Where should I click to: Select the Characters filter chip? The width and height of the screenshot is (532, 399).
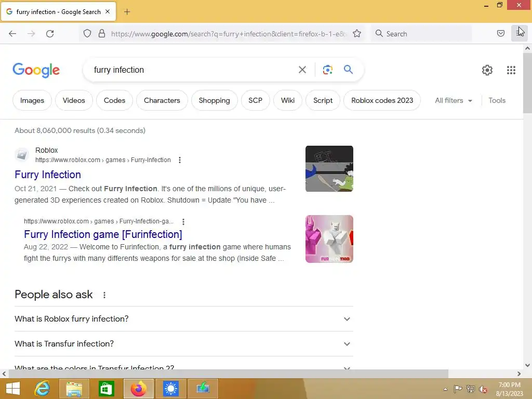click(162, 100)
